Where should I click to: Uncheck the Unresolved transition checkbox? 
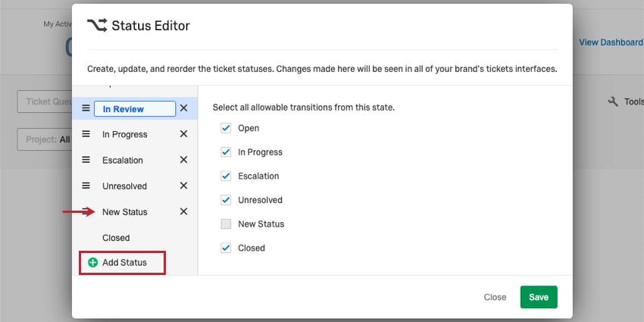click(226, 200)
